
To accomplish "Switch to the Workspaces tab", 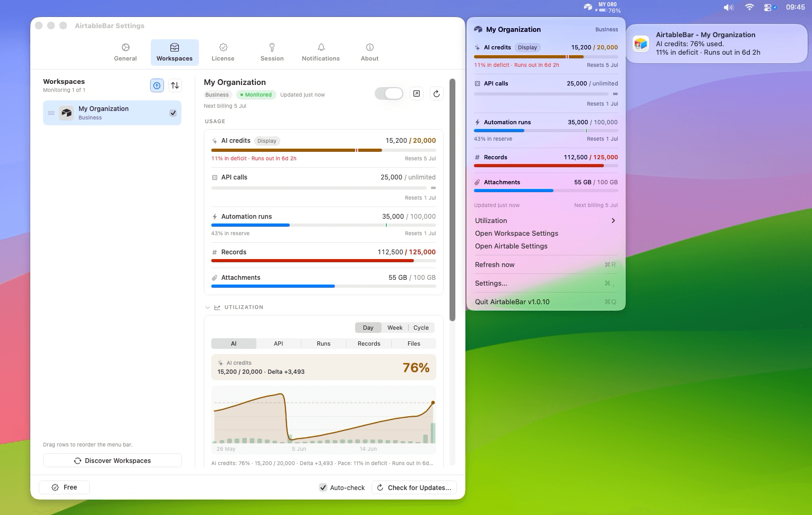I will tap(175, 53).
